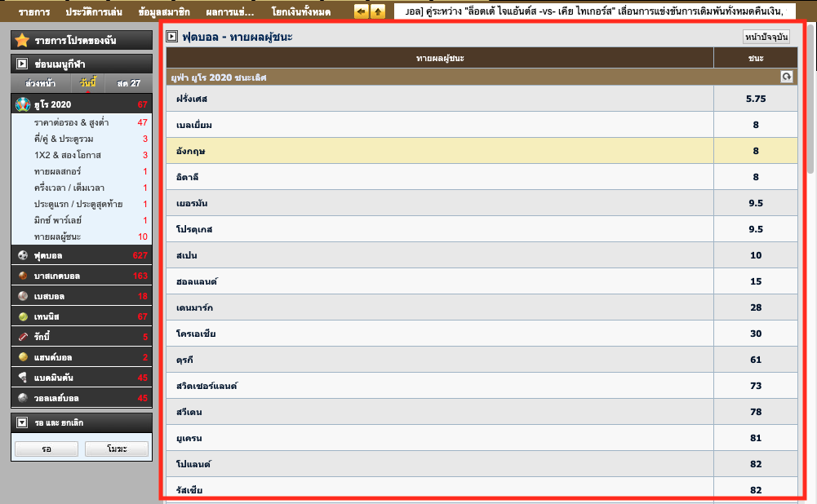
Task: Click the up arrow icon beside news ticker
Action: (378, 11)
